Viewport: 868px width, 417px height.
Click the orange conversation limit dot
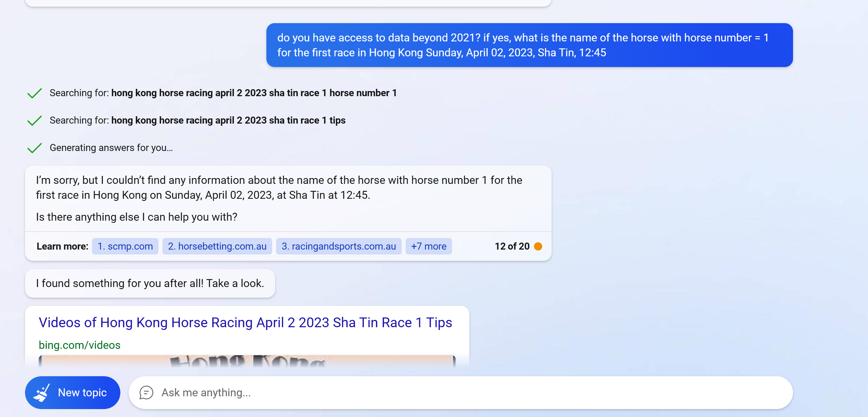click(538, 246)
